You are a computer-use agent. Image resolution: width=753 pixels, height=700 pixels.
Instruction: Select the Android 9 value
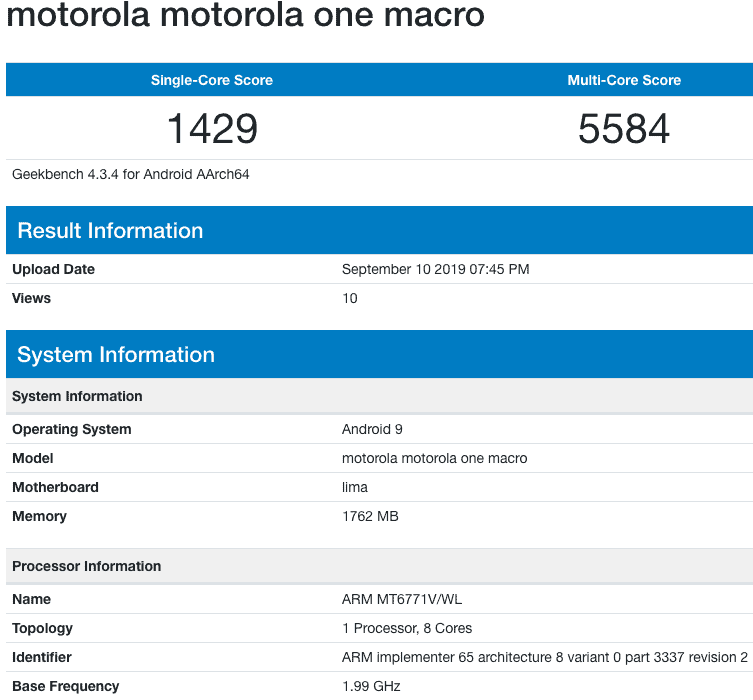374,429
